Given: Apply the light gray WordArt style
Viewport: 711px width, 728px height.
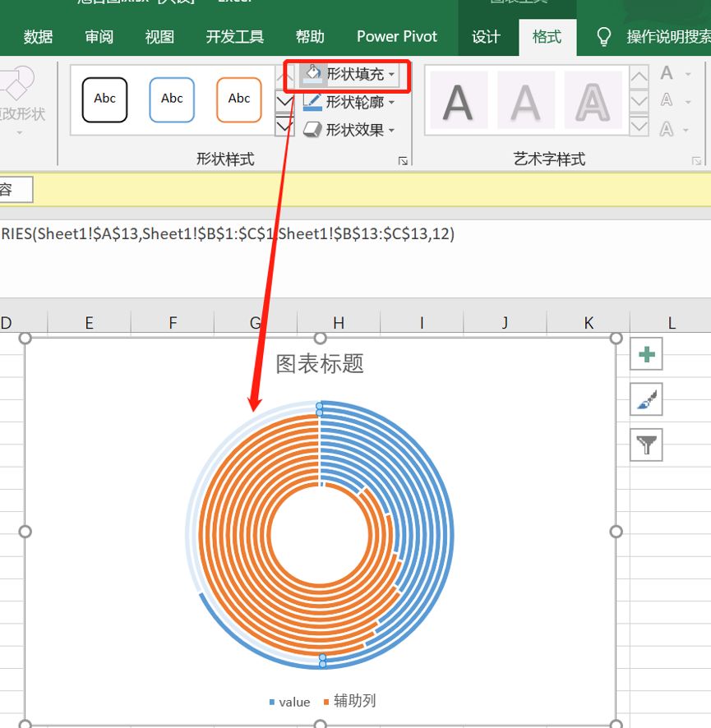Looking at the screenshot, I should 526,100.
